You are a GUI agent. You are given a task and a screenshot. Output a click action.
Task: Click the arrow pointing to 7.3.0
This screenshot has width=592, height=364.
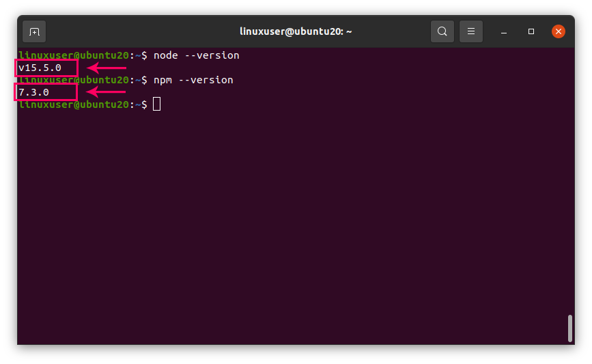click(x=105, y=92)
